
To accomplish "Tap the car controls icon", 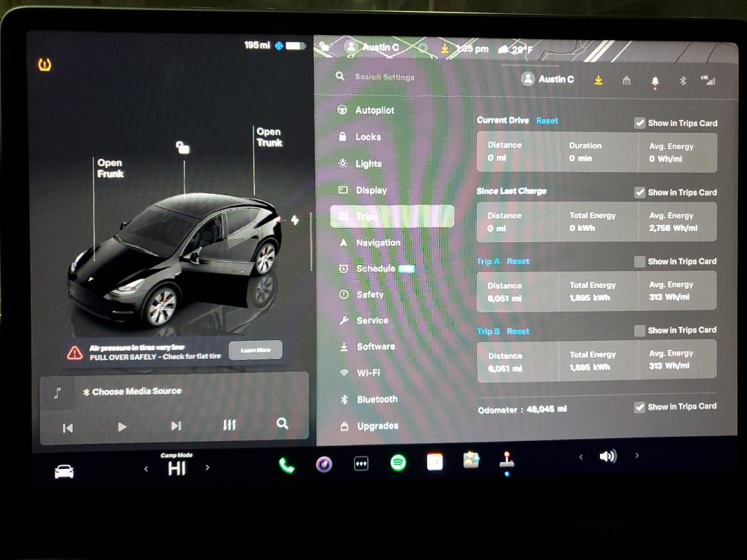I will point(64,471).
